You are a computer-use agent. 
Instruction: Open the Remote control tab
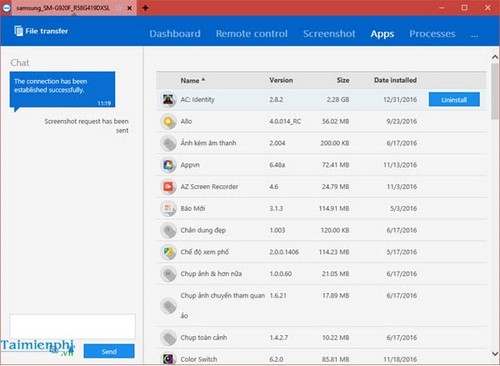252,34
